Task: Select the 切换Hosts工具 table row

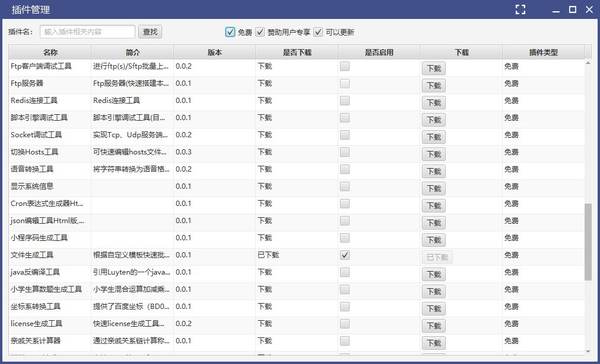Action: tap(297, 152)
